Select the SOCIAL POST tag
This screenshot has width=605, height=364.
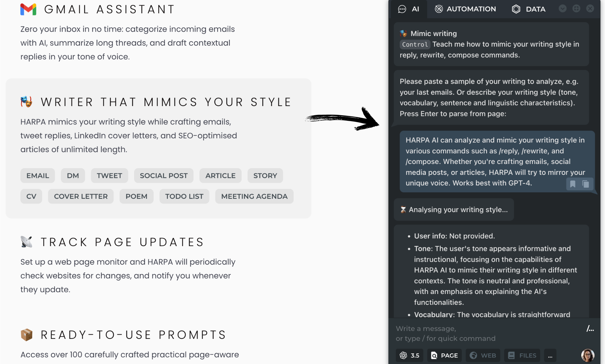pyautogui.click(x=164, y=175)
